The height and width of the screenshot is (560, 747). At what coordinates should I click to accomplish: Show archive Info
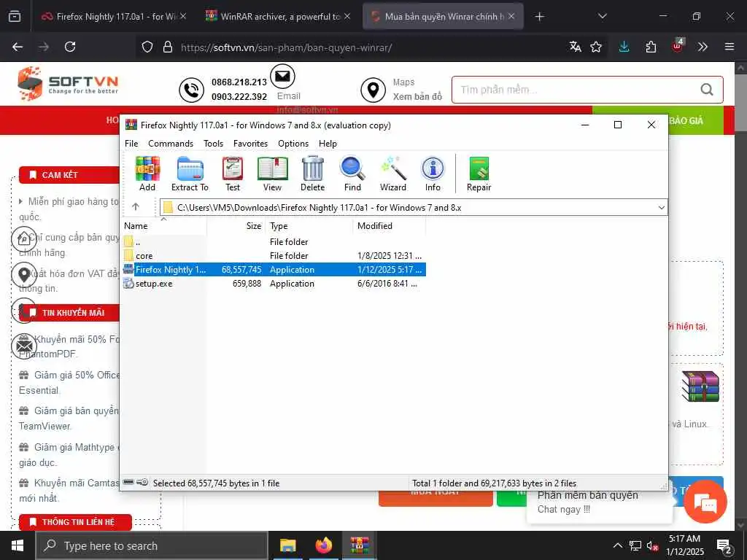click(x=433, y=174)
